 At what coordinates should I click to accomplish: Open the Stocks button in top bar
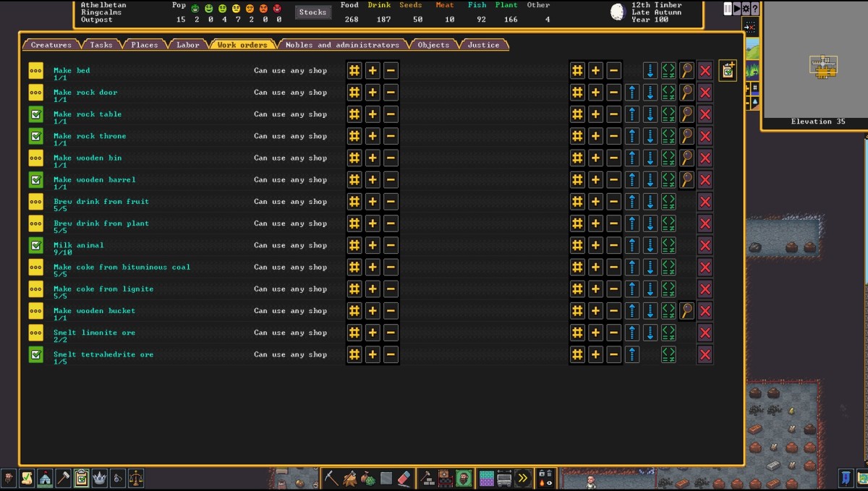click(313, 12)
